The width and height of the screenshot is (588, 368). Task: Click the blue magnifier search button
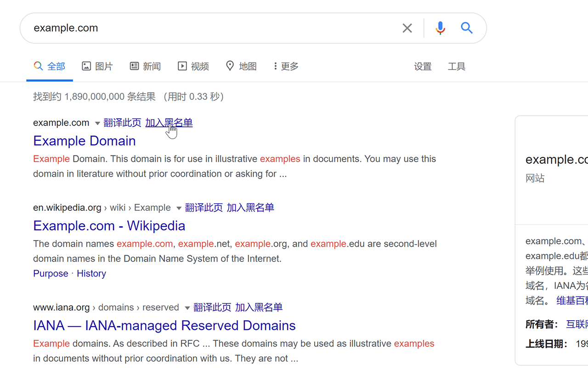[467, 28]
